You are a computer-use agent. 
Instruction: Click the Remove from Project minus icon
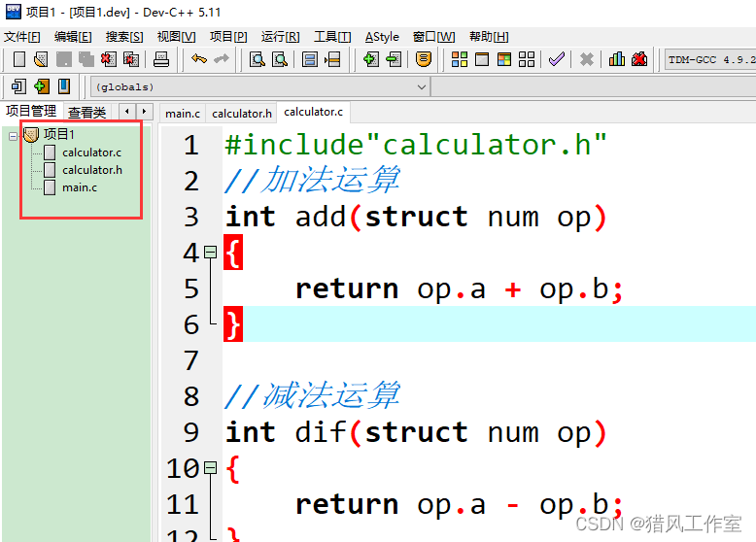point(394,59)
